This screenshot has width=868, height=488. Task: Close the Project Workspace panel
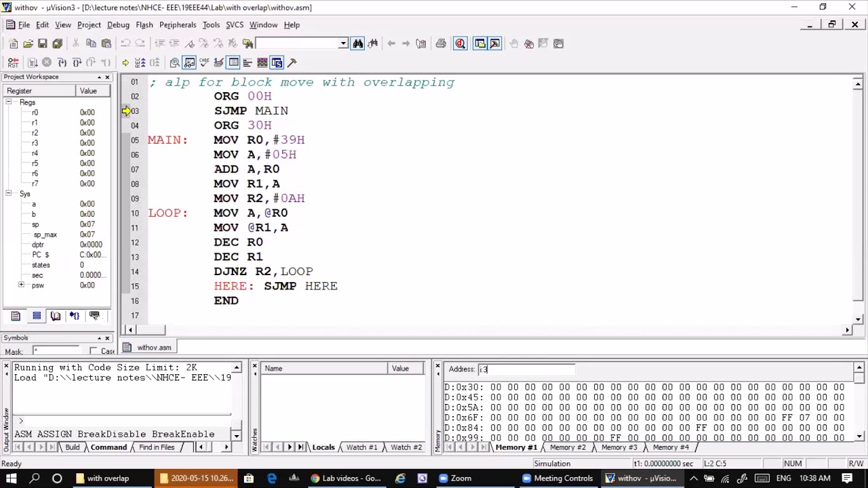point(107,77)
